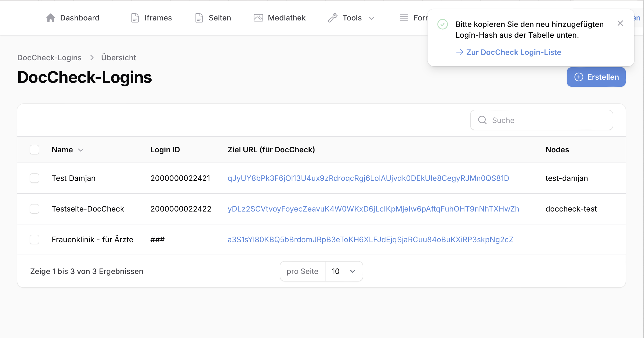
Task: Check the Frauenklinik - für Ärzte row
Action: click(x=34, y=240)
